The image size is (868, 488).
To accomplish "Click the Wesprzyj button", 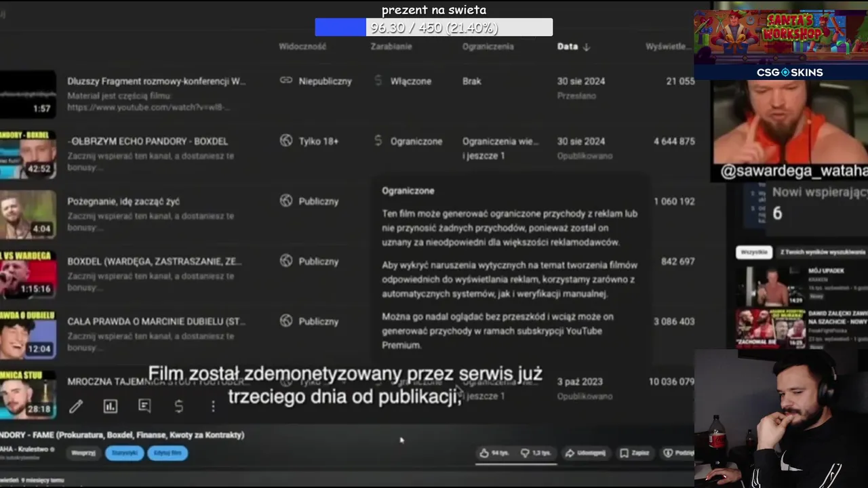I will [83, 453].
